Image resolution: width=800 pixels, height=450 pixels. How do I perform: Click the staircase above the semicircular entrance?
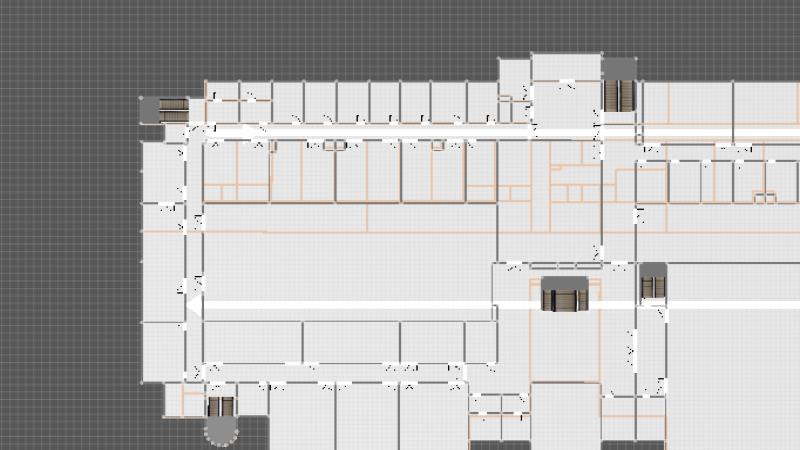(x=220, y=406)
